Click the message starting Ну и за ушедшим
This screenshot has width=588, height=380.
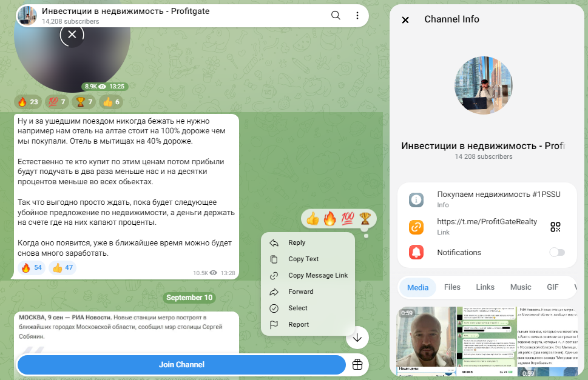(x=126, y=196)
